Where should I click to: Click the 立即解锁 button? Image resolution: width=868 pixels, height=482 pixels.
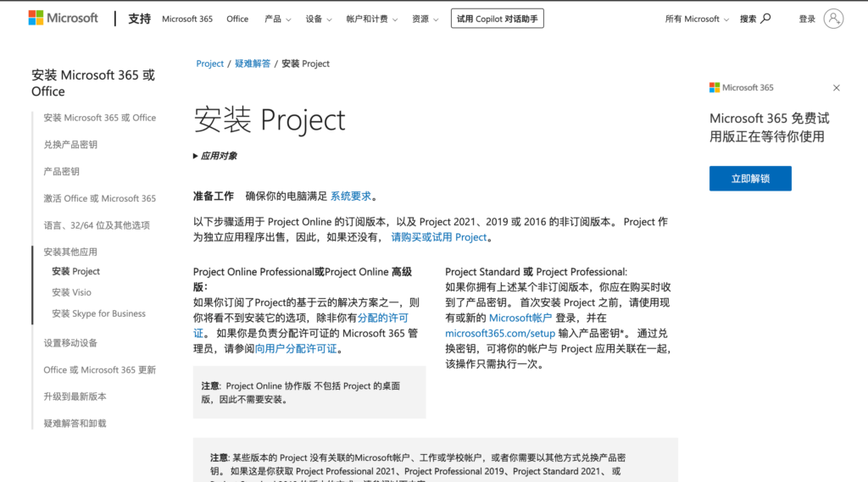750,178
